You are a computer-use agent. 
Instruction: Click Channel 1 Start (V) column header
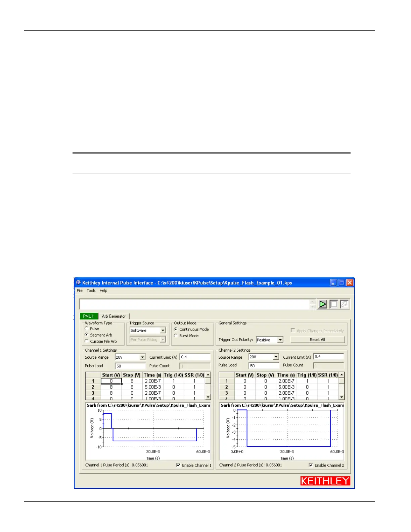(111, 375)
